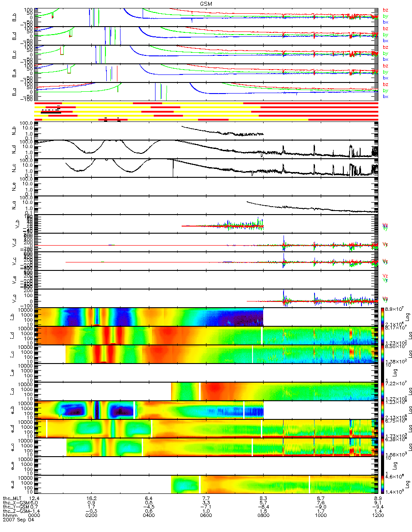This screenshot has height=532, width=412.
Task: Click the bx legend label of panel B_a
Action: click(x=385, y=96)
